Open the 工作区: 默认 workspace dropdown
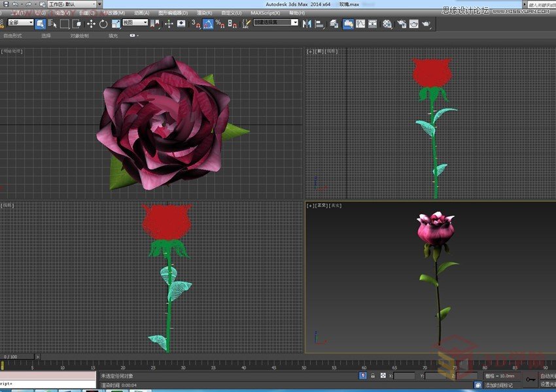 [x=73, y=5]
